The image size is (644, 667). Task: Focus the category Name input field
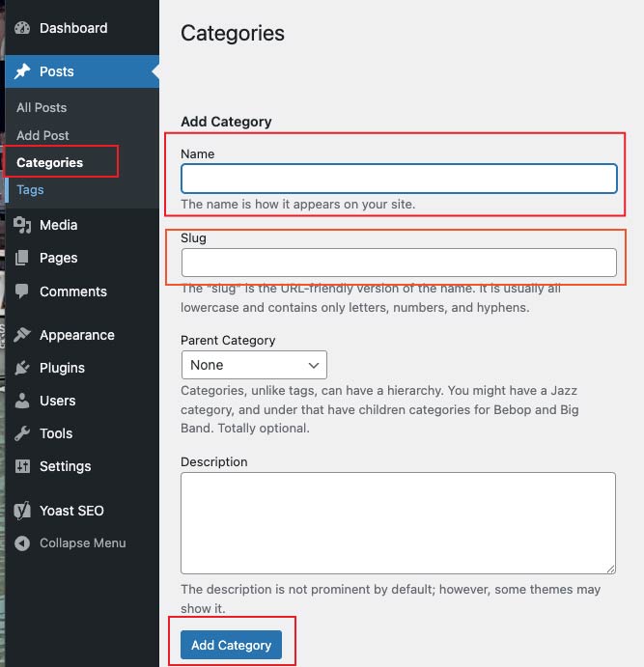click(x=399, y=179)
